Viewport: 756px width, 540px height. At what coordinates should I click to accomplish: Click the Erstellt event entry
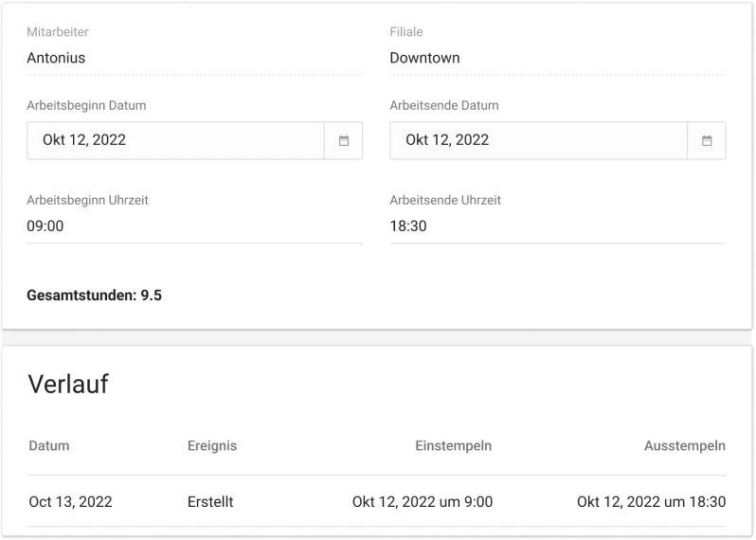click(210, 502)
